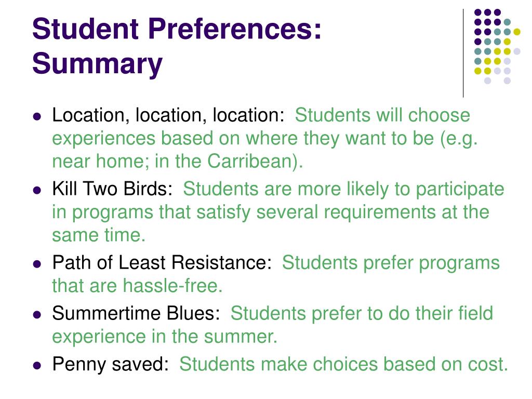Click the decorative dot pattern graphic
This screenshot has height=399, width=532.
pos(497,46)
